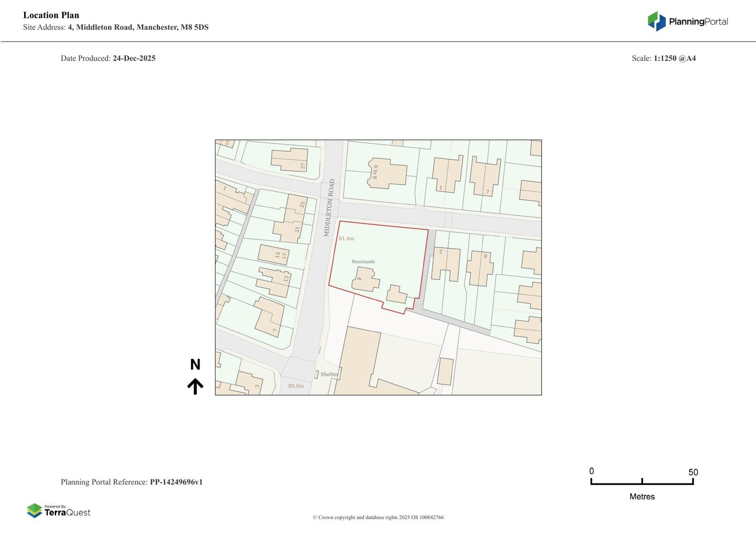Select building 27 on the map
This screenshot has height=535, width=756.
[x=289, y=160]
